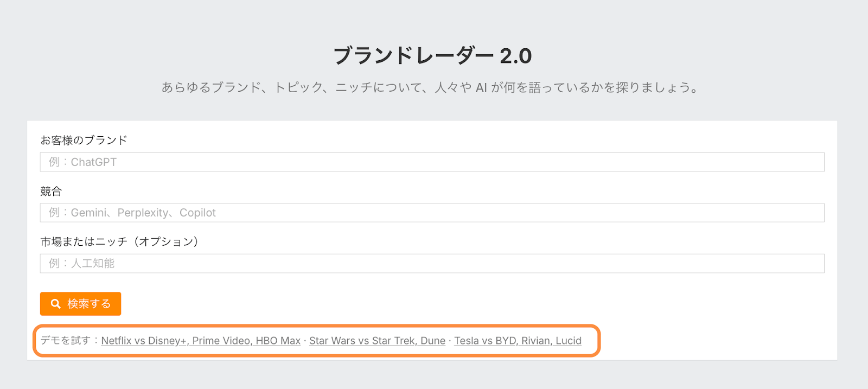Click the お客様のブランド field label

84,141
